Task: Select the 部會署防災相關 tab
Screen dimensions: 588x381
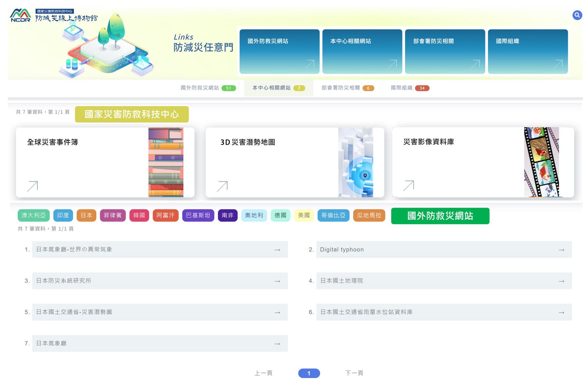Action: (347, 88)
